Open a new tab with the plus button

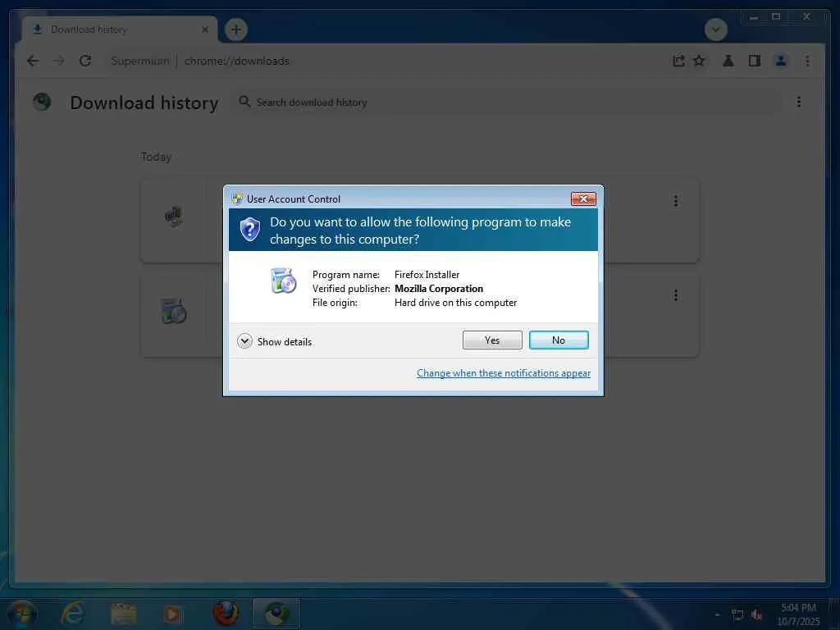click(235, 30)
